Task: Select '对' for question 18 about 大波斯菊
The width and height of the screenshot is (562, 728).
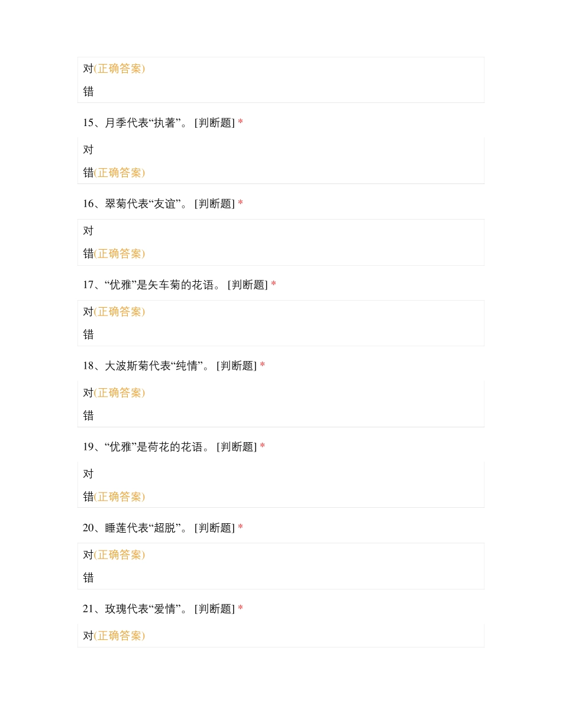Action: tap(88, 393)
